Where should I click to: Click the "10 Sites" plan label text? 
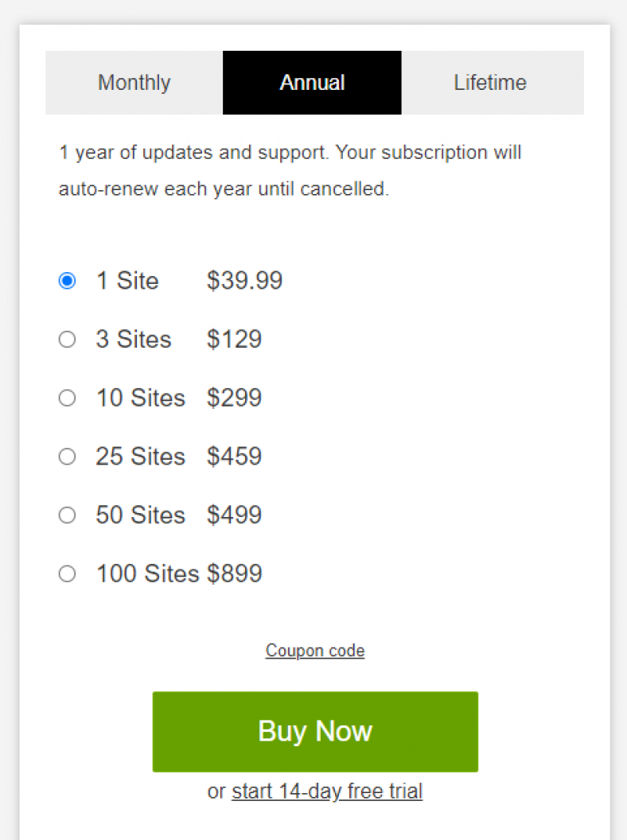pos(140,398)
